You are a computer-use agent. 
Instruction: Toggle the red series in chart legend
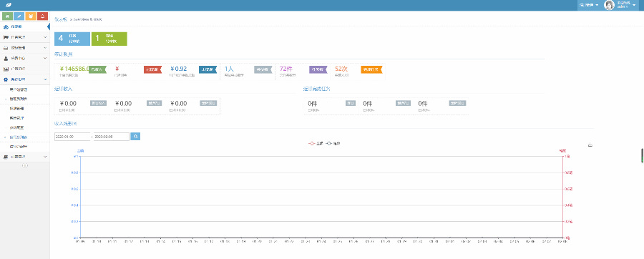(316, 144)
